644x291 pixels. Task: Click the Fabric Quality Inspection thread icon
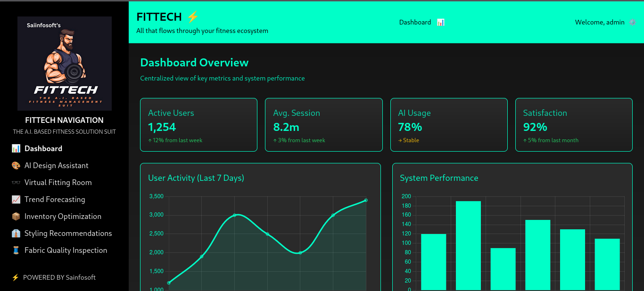[x=16, y=250]
